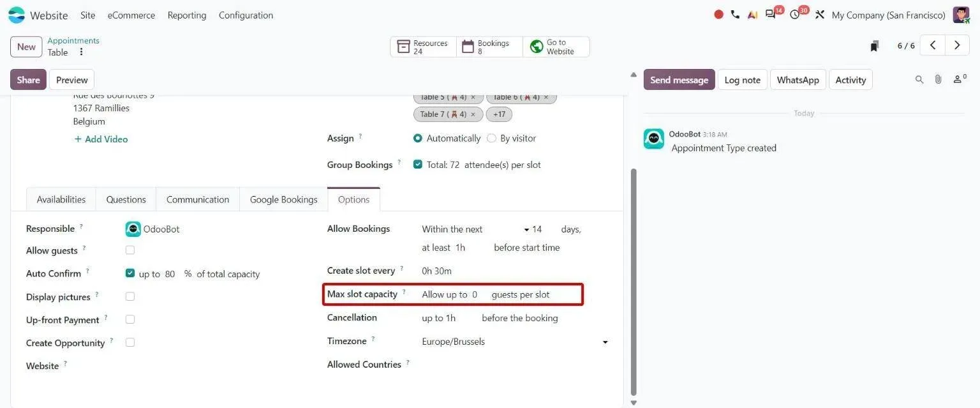
Task: Switch to the Availabilities tab
Action: (61, 199)
